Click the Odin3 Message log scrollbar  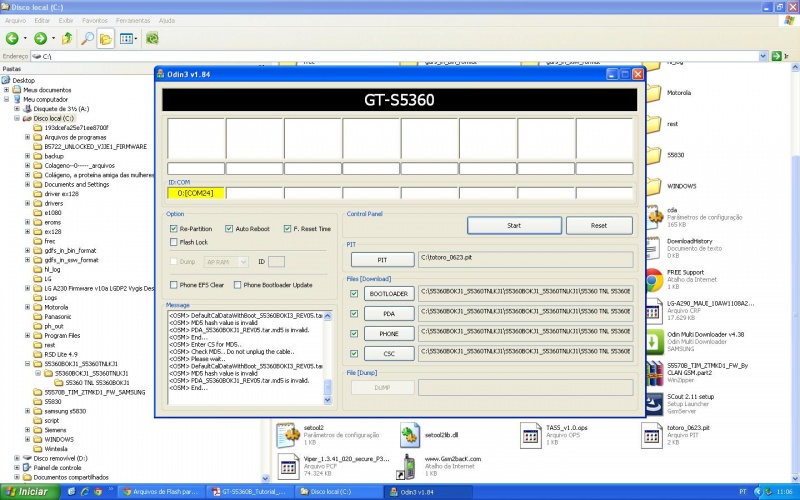328,358
